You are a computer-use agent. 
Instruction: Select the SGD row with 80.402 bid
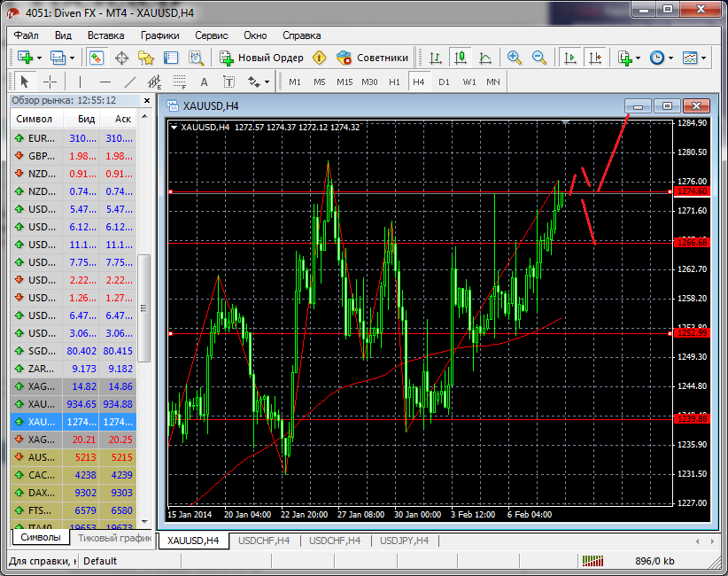pyautogui.click(x=74, y=351)
